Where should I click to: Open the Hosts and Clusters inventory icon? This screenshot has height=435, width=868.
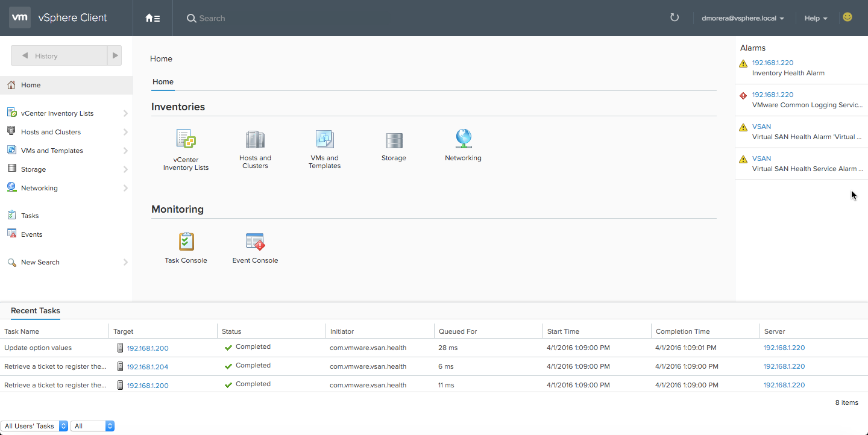click(x=255, y=140)
